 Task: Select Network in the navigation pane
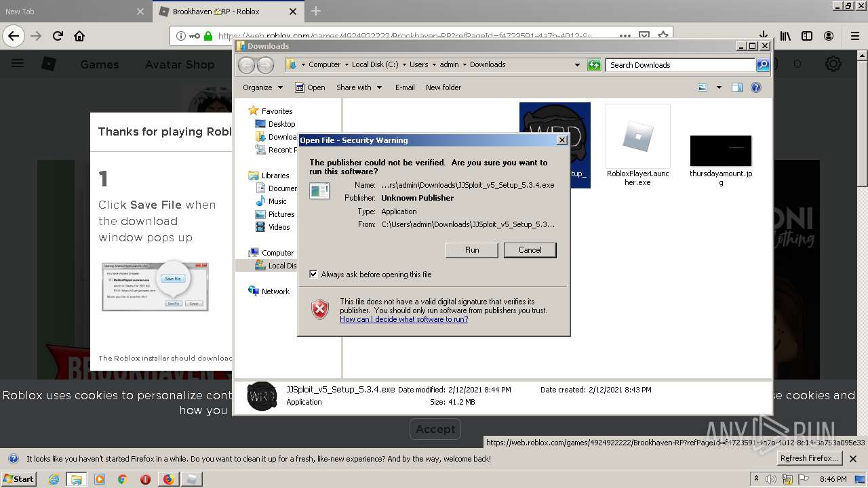275,291
